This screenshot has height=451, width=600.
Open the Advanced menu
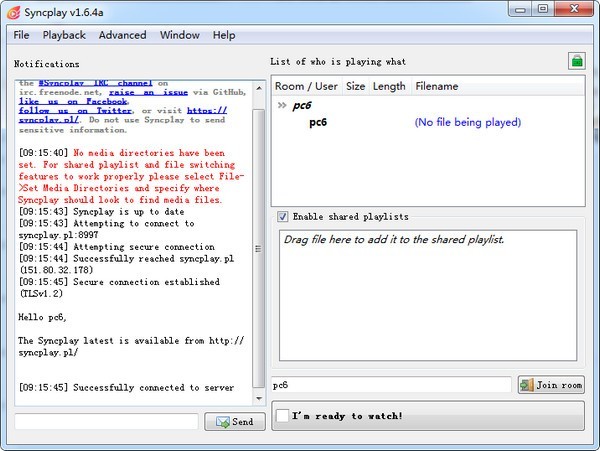[x=122, y=35]
